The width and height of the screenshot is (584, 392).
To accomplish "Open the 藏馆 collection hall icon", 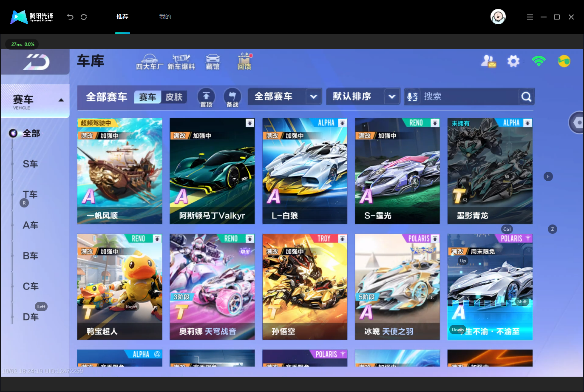I will pyautogui.click(x=213, y=62).
